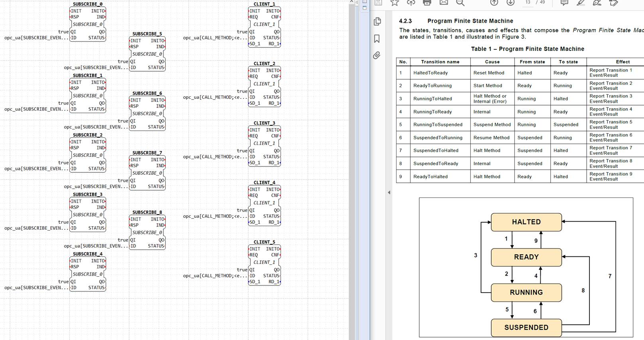
Task: Go to next page with down arrow
Action: tap(510, 2)
